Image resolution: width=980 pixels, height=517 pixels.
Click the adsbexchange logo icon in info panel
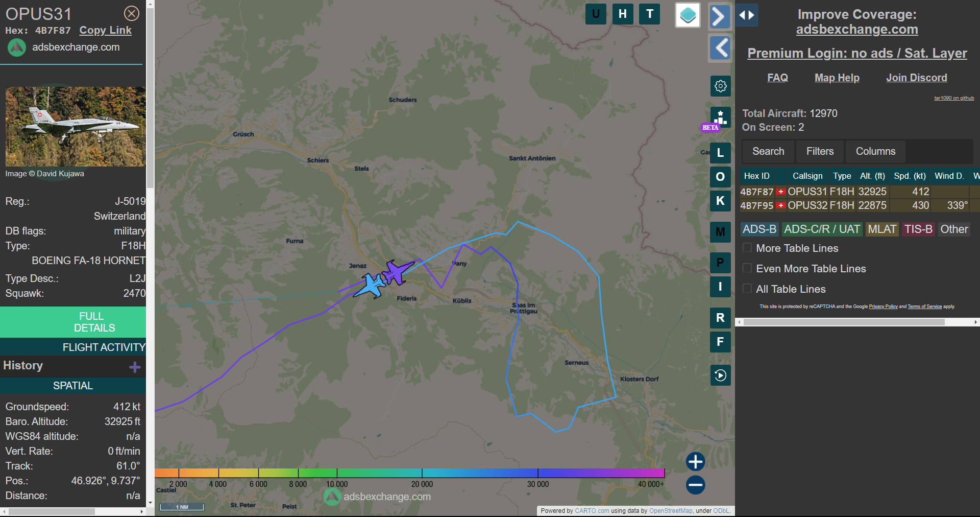tap(16, 48)
